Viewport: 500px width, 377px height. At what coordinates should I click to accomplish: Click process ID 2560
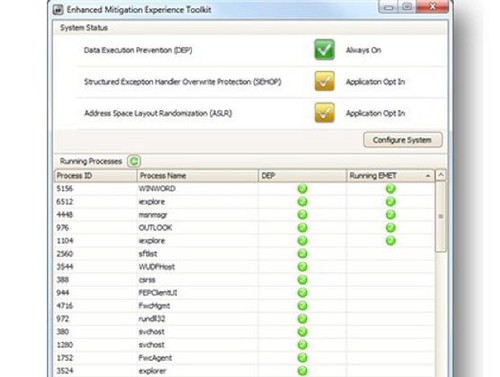pyautogui.click(x=64, y=254)
